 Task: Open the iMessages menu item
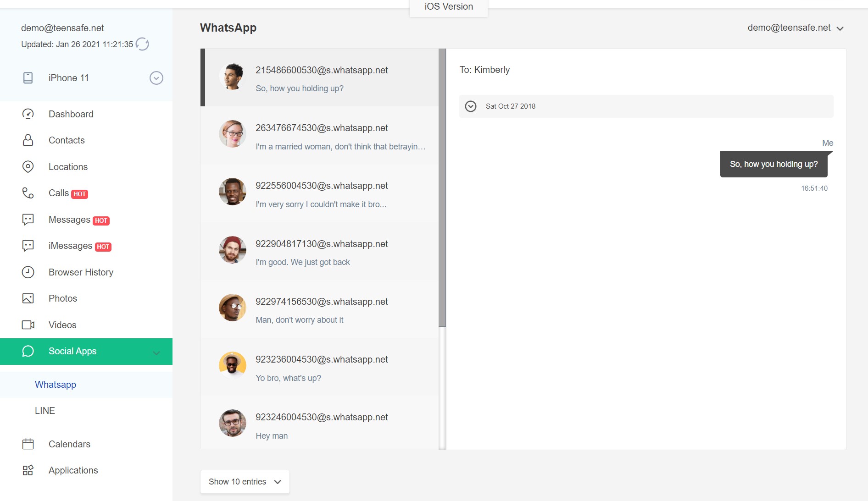(x=70, y=246)
